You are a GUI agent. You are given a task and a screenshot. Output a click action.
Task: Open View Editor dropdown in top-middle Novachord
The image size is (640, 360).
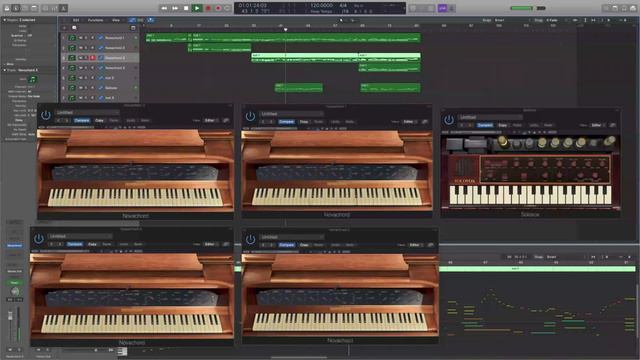pyautogui.click(x=409, y=122)
